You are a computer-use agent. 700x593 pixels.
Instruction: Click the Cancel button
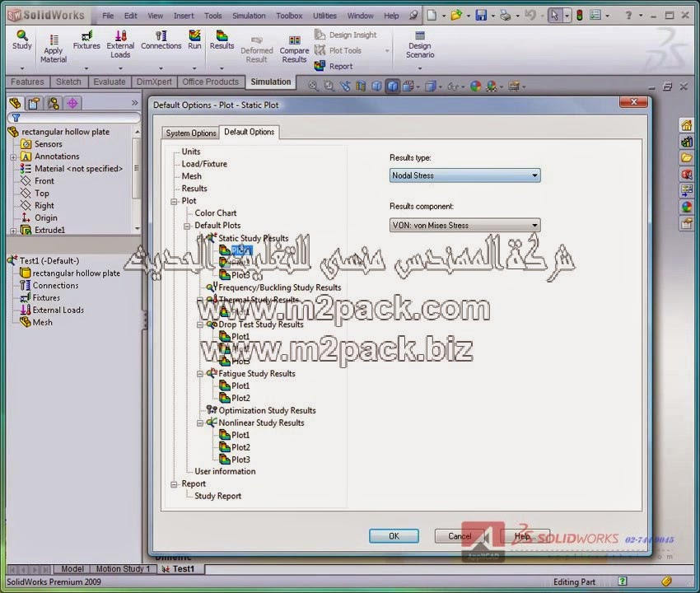(460, 536)
